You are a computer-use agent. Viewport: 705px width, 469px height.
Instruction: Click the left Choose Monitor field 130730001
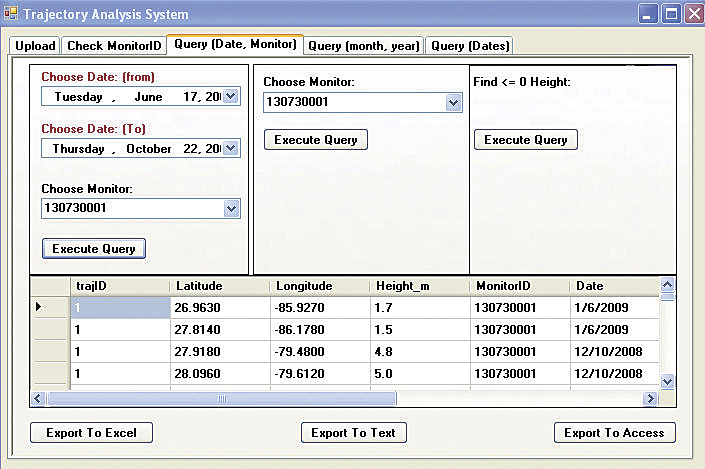click(x=141, y=209)
